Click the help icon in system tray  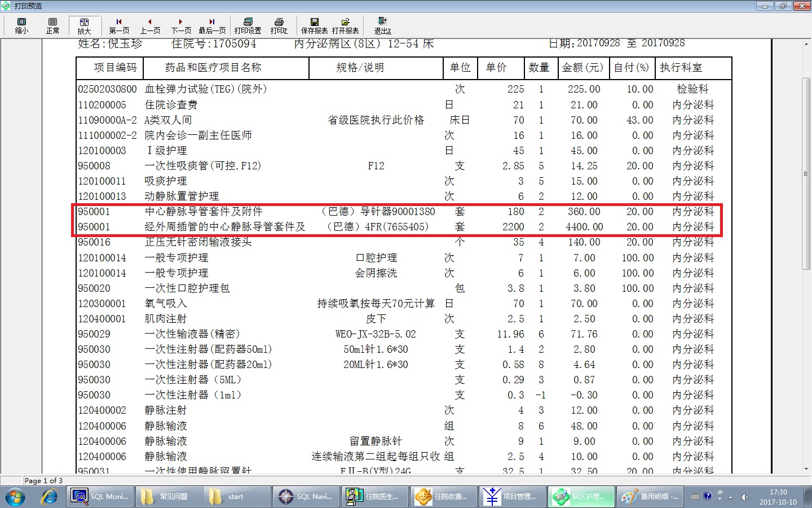708,497
